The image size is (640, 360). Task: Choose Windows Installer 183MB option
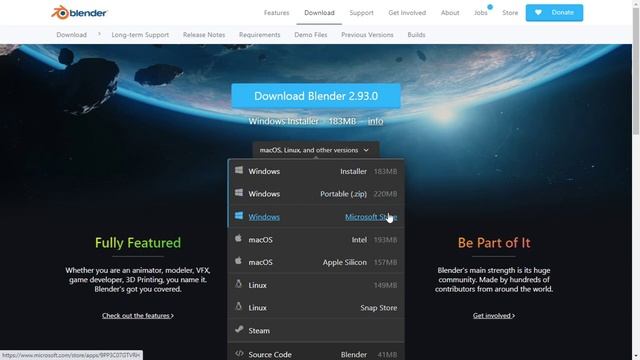pyautogui.click(x=316, y=171)
